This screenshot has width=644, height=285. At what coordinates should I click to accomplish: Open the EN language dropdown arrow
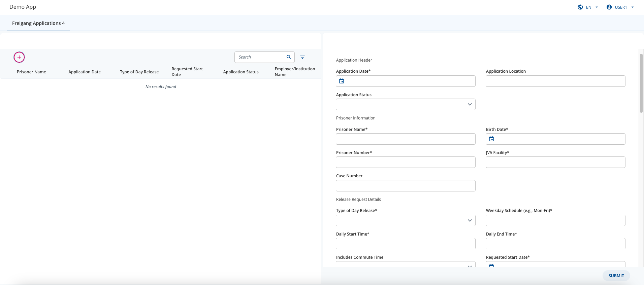pyautogui.click(x=597, y=7)
